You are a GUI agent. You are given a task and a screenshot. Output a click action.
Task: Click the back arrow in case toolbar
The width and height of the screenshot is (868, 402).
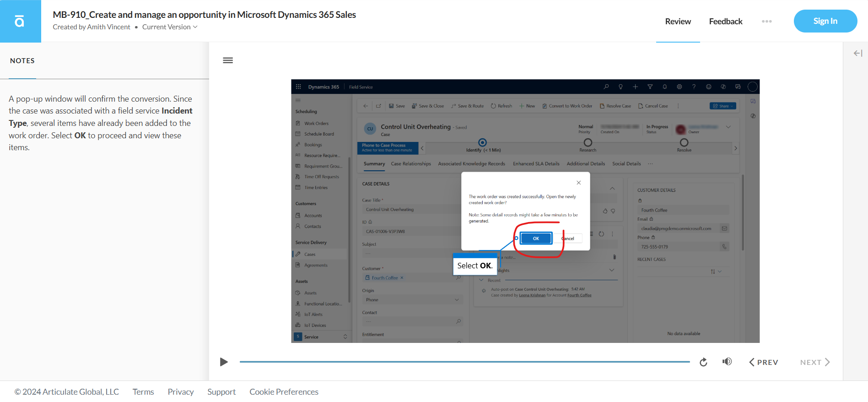[x=366, y=106]
